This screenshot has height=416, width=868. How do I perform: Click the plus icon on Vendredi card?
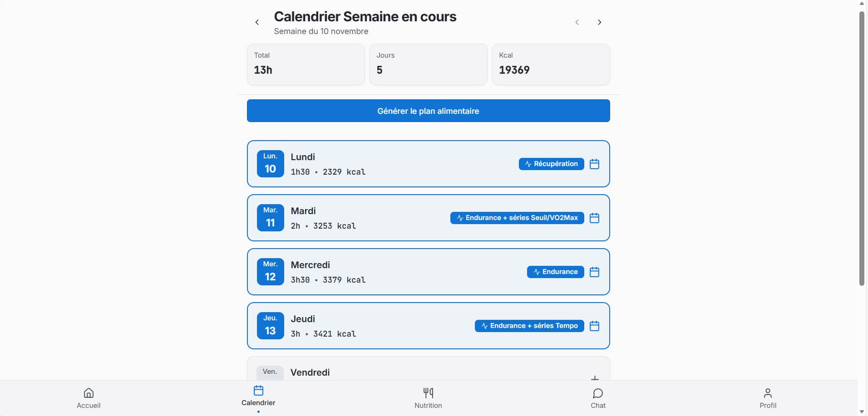pos(595,377)
